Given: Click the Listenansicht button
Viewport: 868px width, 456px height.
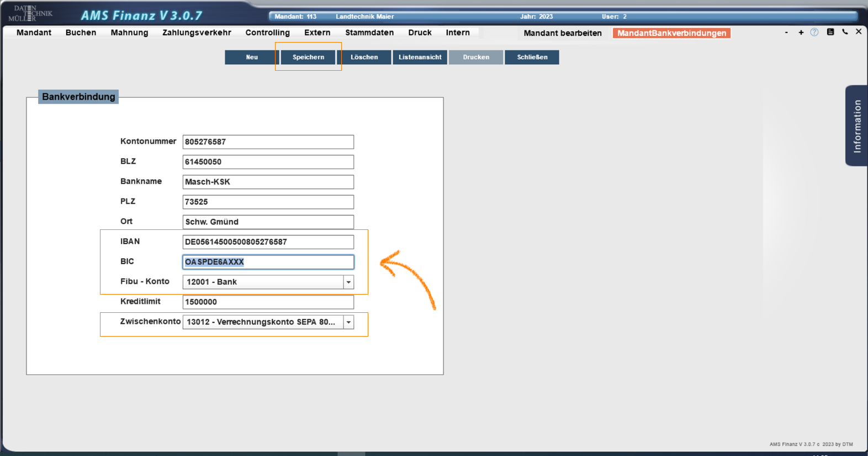Looking at the screenshot, I should (420, 57).
